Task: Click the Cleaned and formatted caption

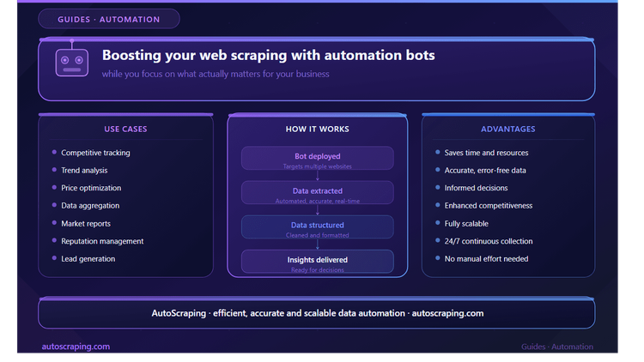Action: pyautogui.click(x=318, y=235)
